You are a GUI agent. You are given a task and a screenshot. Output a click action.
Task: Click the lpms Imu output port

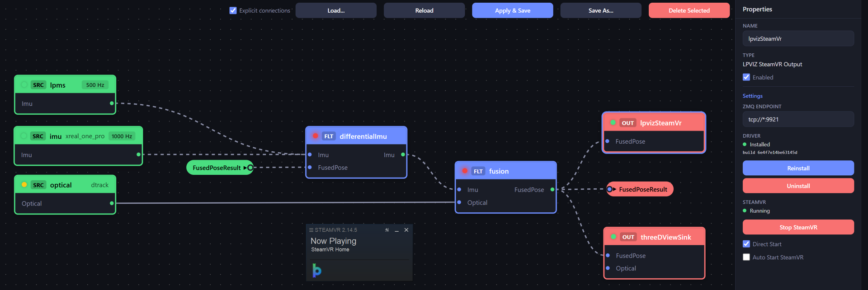(112, 103)
